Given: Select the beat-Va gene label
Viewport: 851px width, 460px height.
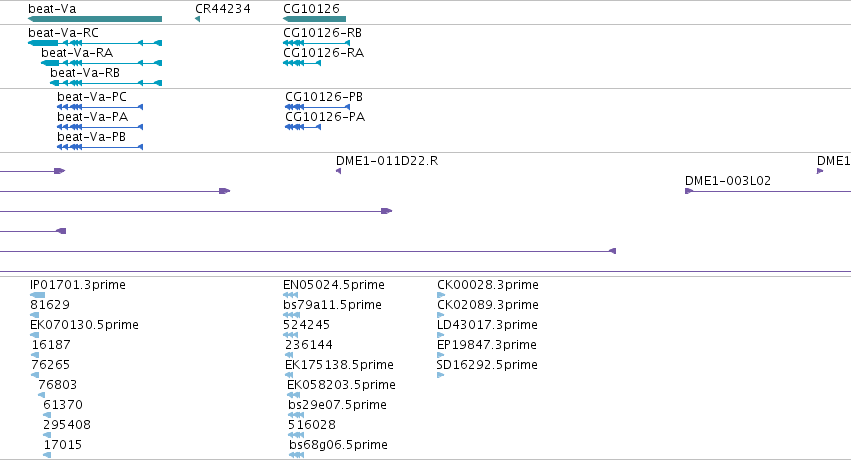Looking at the screenshot, I should click(x=52, y=9).
